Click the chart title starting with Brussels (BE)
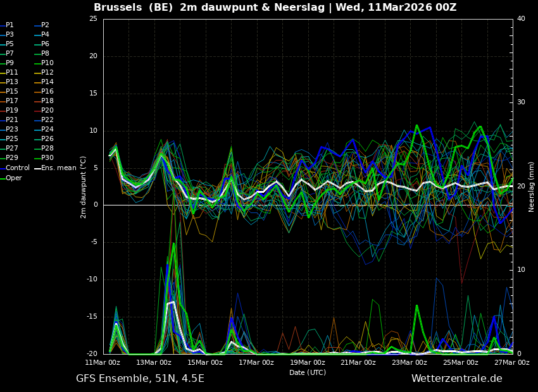The width and height of the screenshot is (538, 392). pos(275,7)
